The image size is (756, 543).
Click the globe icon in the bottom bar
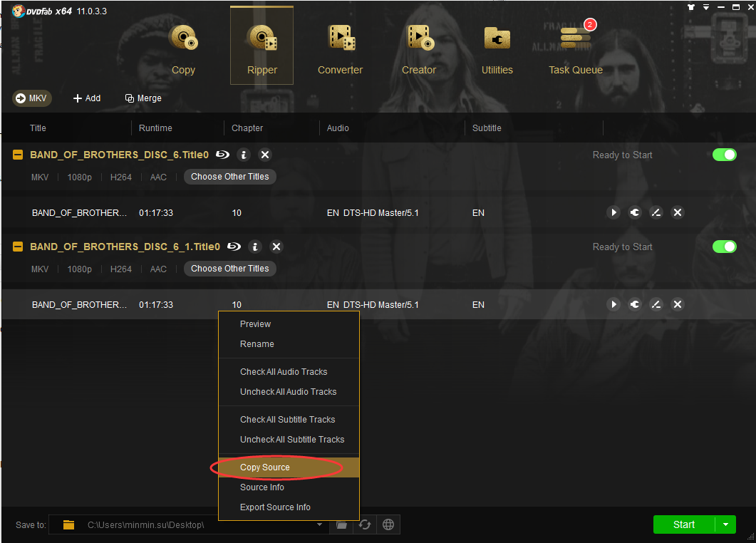coord(388,524)
